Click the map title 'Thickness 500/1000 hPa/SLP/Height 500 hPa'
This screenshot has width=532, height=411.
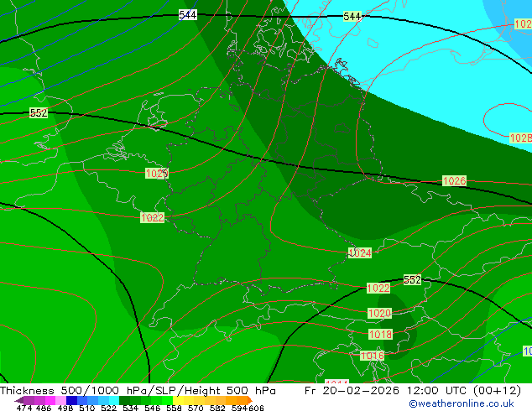click(x=138, y=391)
